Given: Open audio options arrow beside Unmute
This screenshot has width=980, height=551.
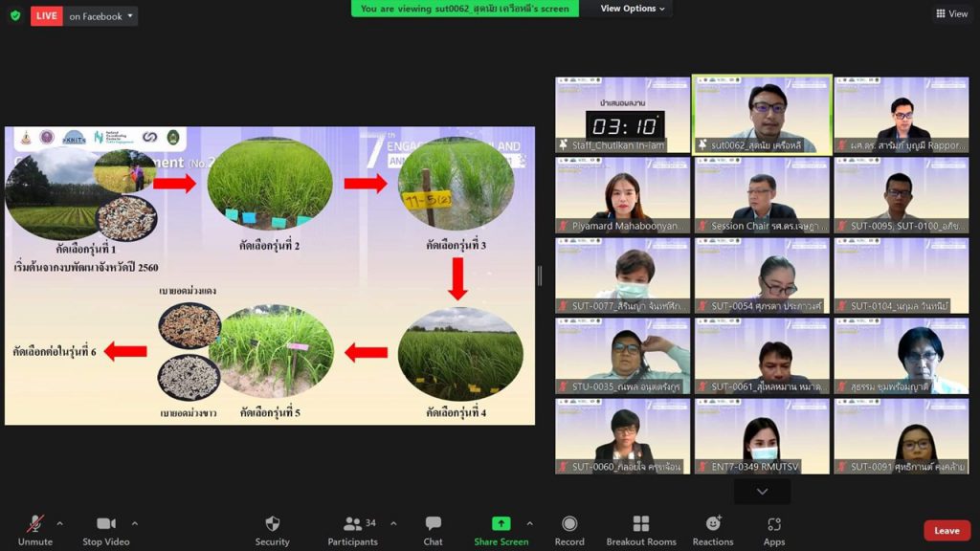Looking at the screenshot, I should tap(59, 523).
